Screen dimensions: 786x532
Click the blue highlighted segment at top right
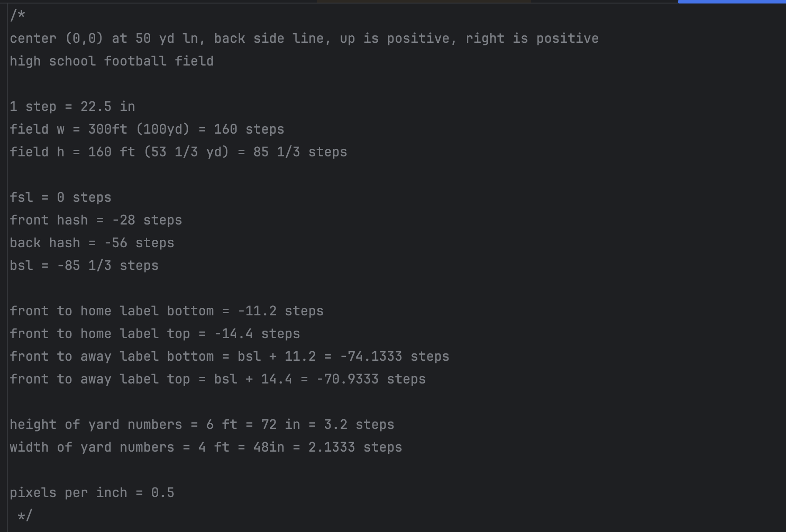[x=731, y=2]
